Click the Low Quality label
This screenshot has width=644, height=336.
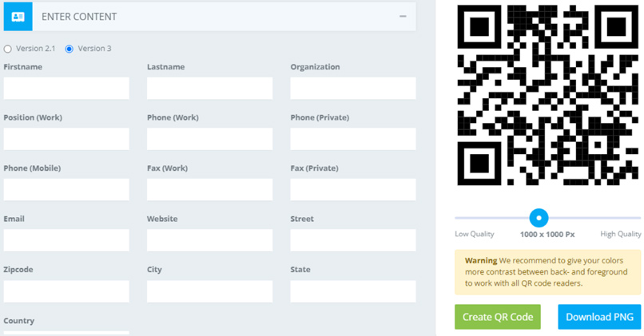[x=475, y=234]
